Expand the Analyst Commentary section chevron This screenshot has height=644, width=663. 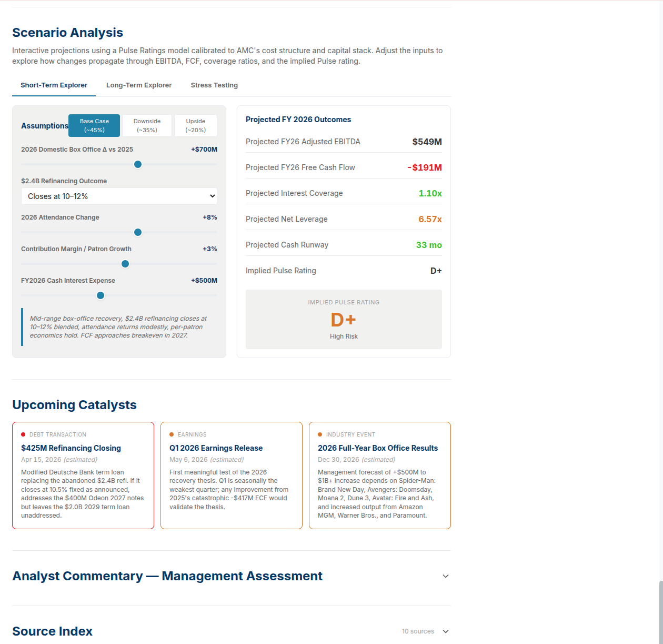pos(446,576)
